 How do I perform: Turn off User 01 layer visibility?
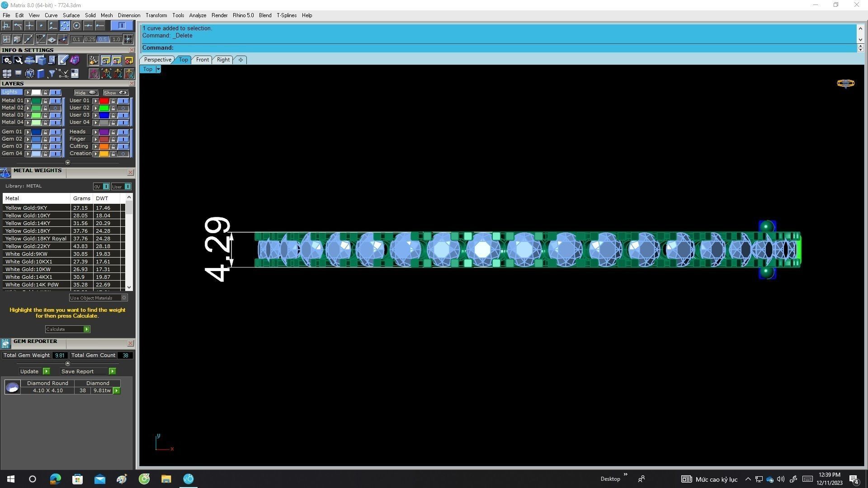123,101
